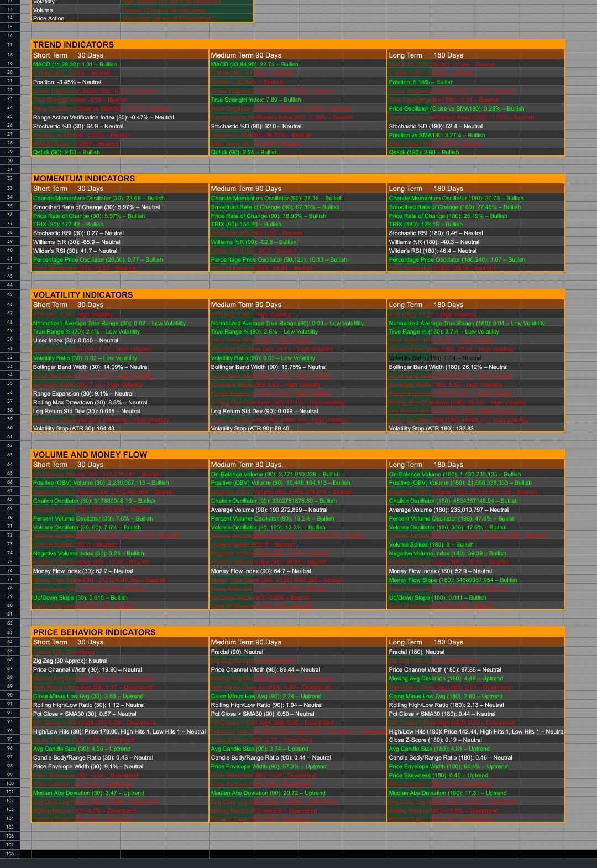
Task: Click row header 108
Action: (10, 854)
